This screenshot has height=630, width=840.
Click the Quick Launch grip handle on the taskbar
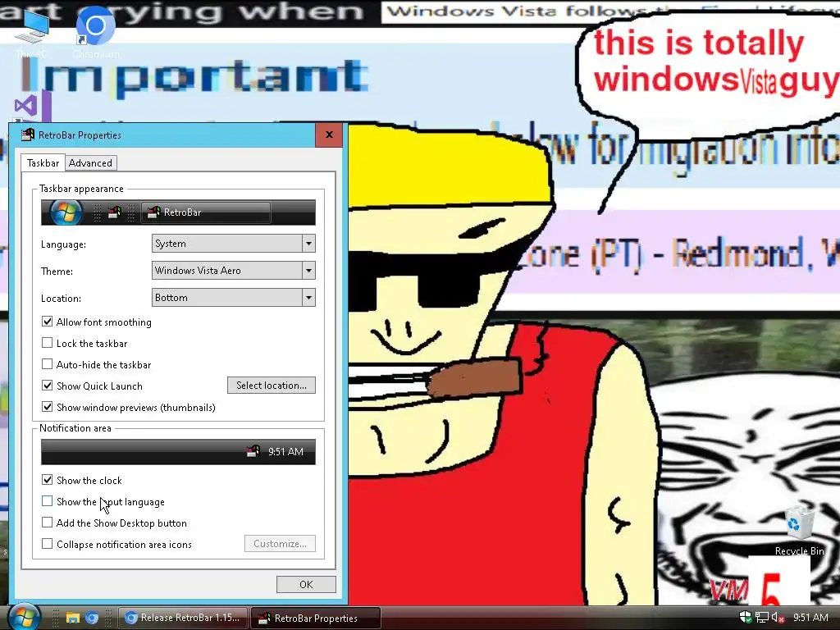pyautogui.click(x=56, y=618)
